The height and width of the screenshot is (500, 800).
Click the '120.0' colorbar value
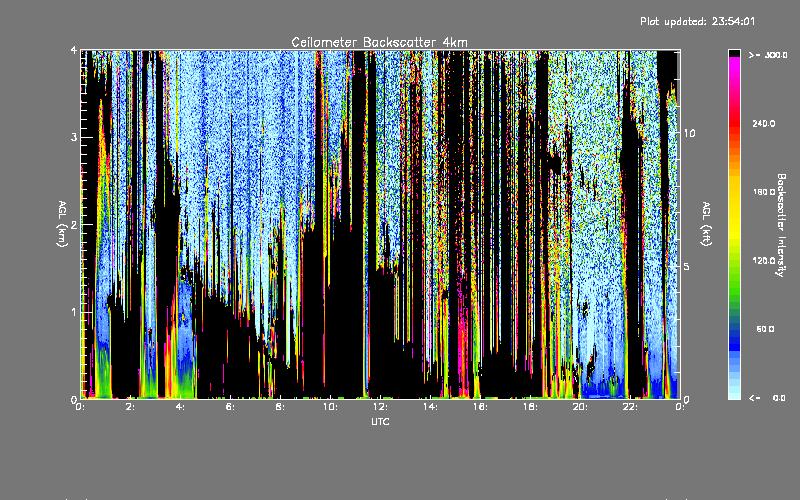pos(764,260)
